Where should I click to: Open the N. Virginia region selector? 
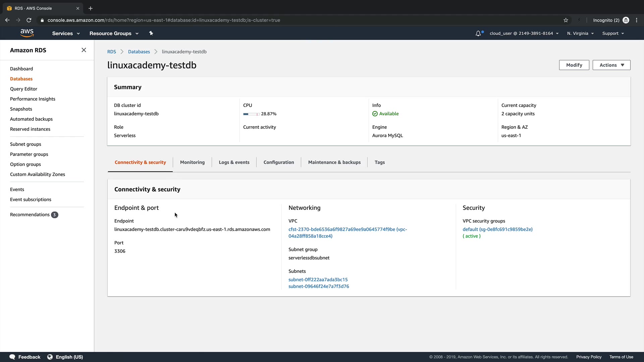pos(580,33)
